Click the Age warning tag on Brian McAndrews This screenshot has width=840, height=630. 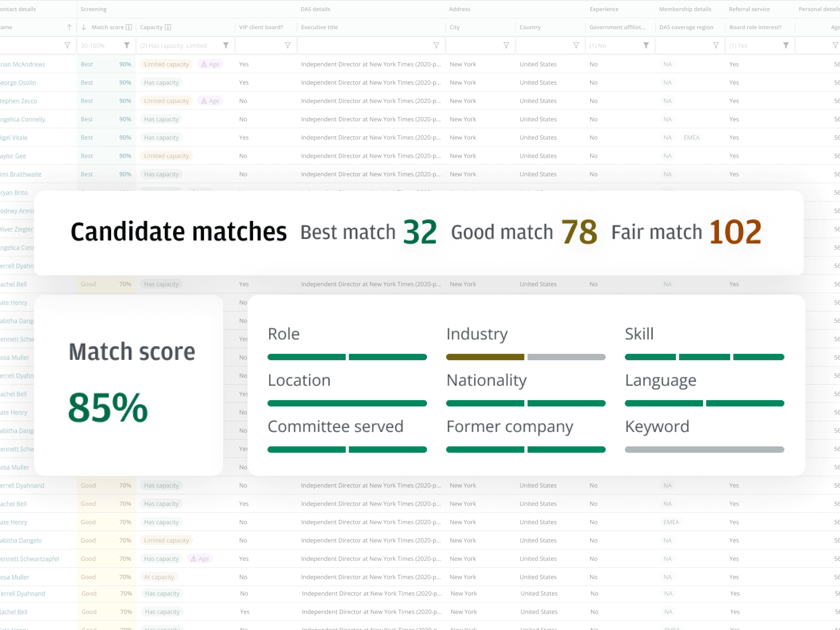[x=210, y=64]
